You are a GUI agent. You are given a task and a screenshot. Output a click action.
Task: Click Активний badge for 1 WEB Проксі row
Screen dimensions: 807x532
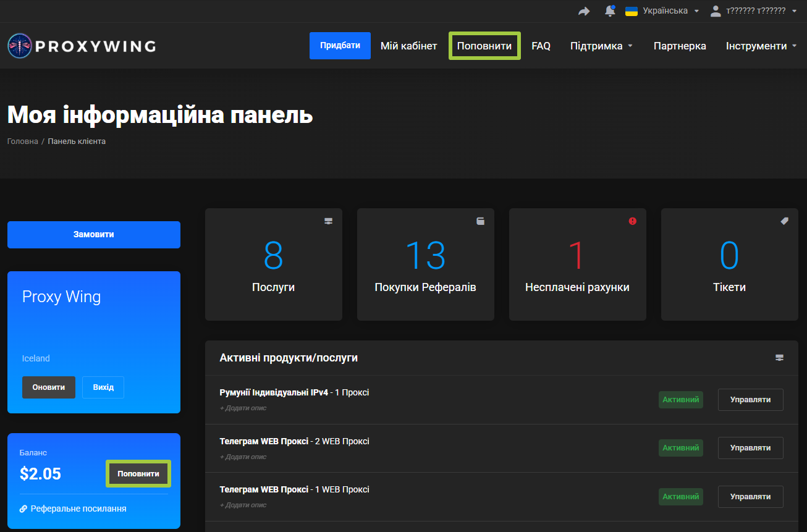pos(681,497)
